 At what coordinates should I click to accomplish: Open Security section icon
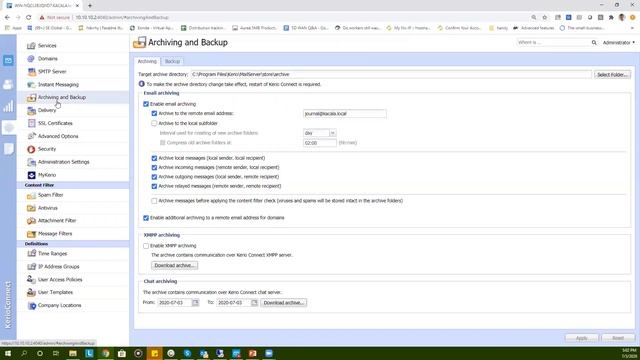coord(31,149)
